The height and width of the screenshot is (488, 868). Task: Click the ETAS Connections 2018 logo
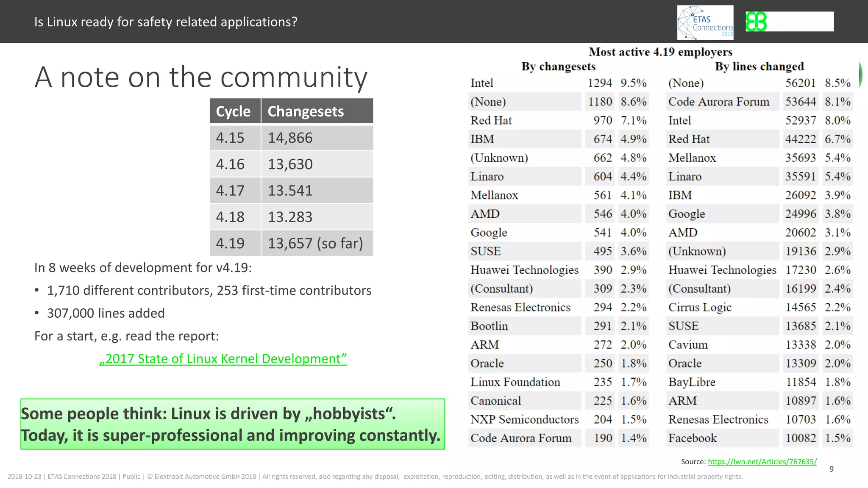pyautogui.click(x=705, y=22)
